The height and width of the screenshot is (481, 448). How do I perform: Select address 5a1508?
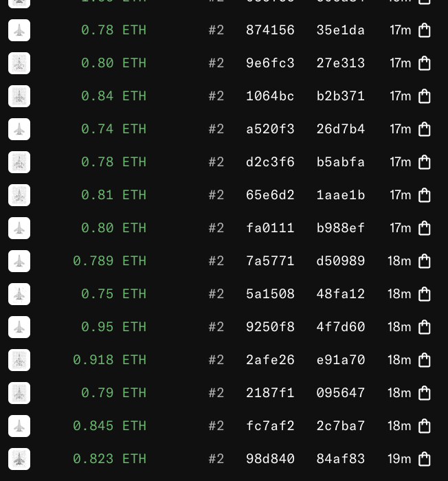pyautogui.click(x=270, y=294)
